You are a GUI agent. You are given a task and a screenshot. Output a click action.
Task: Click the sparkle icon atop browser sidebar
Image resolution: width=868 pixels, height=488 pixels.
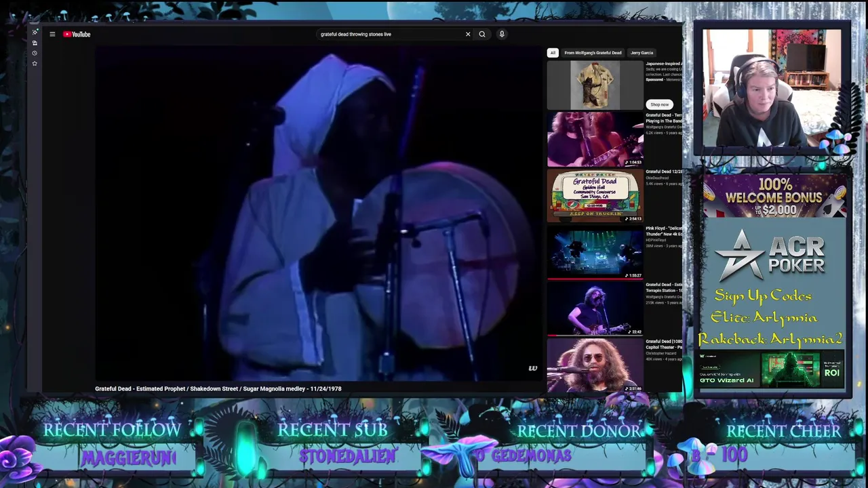pos(35,32)
